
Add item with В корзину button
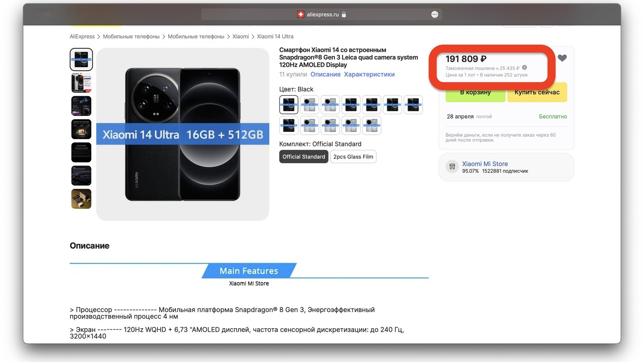coord(475,93)
